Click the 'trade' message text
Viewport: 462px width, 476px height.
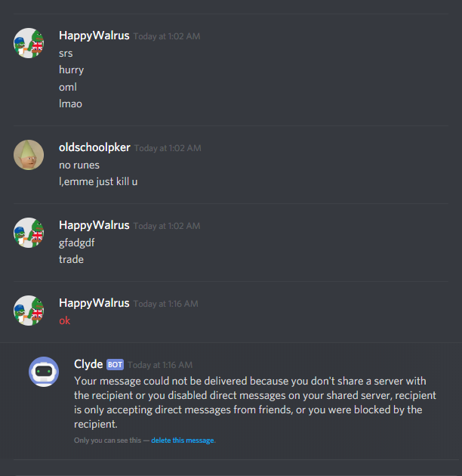point(71,260)
